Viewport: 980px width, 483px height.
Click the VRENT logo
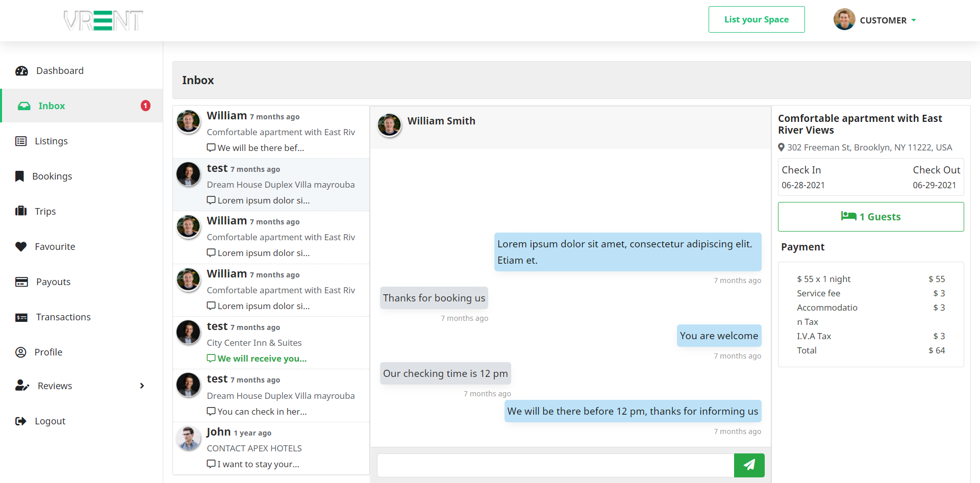[x=104, y=21]
